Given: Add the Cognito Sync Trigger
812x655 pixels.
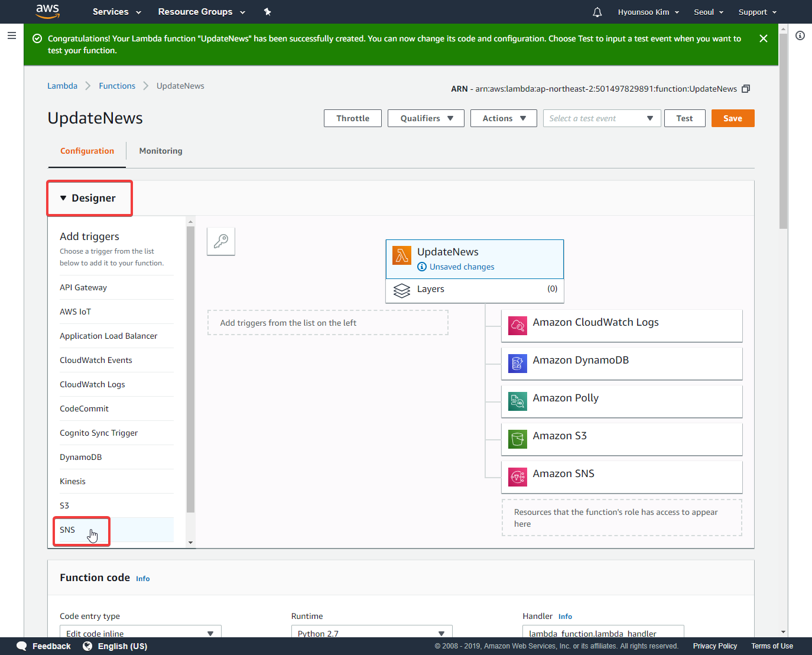Looking at the screenshot, I should pyautogui.click(x=116, y=433).
